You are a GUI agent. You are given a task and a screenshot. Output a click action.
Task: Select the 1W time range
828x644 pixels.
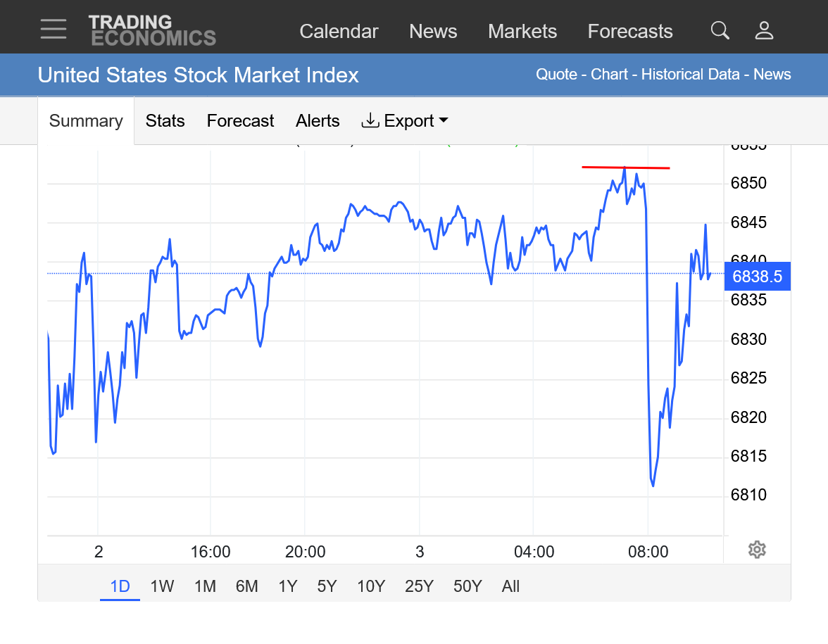pos(162,586)
